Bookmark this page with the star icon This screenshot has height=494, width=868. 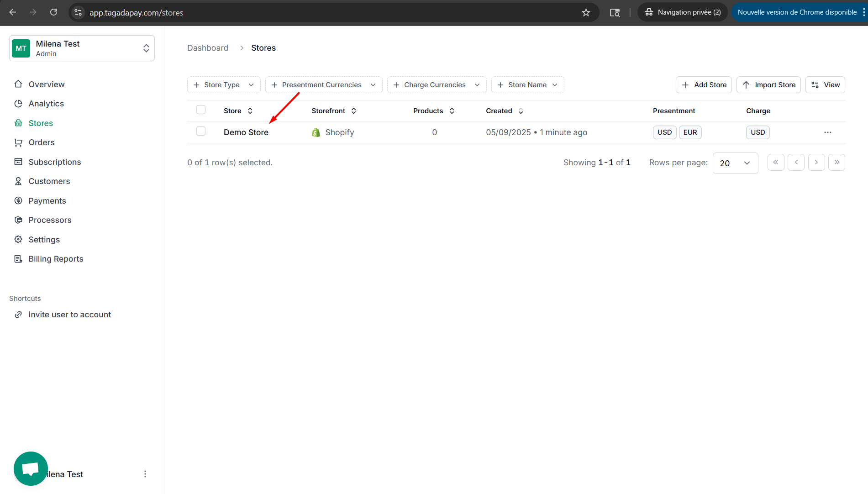(x=586, y=12)
